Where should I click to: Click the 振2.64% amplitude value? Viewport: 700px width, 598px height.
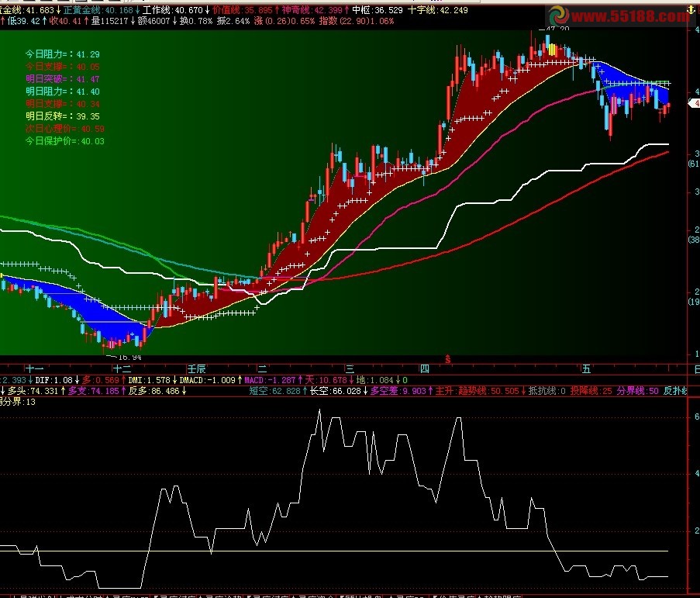tap(233, 21)
